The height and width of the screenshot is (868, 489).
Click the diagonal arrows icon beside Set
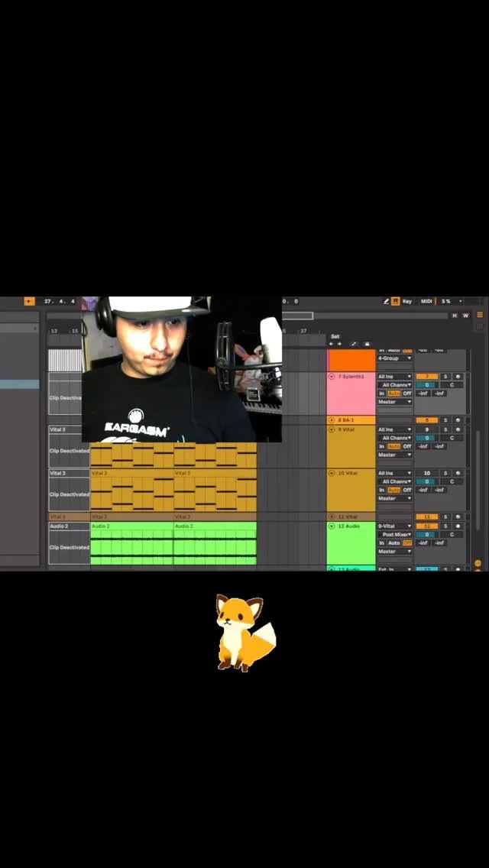(x=355, y=344)
